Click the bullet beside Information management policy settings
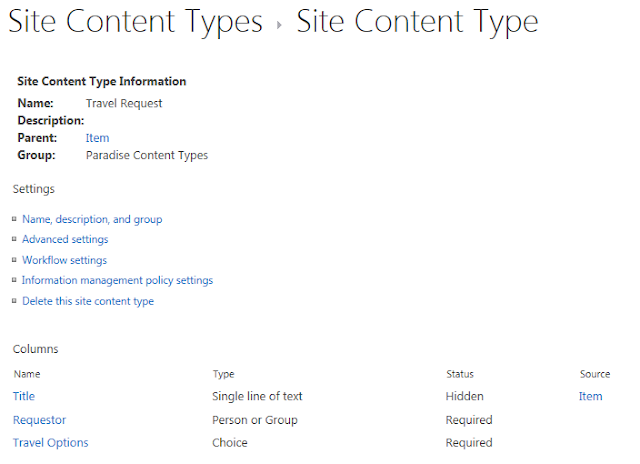Viewport: 640px width, 464px height. tap(15, 280)
